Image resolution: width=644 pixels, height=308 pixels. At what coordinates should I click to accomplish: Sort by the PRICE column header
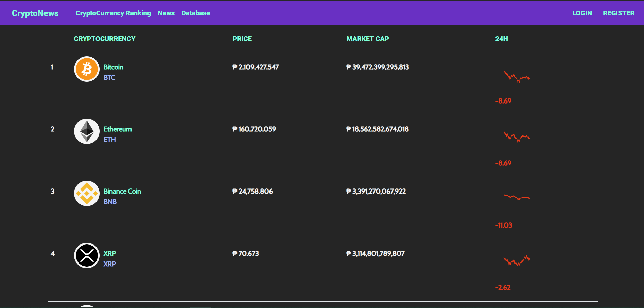242,39
